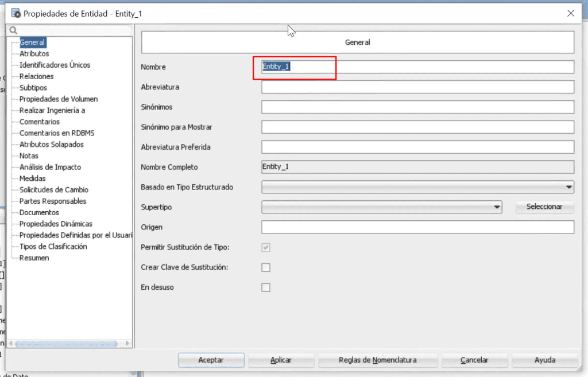Click the search magnifier icon in sidebar
Viewport: 588px width, 377px height.
coord(13,30)
